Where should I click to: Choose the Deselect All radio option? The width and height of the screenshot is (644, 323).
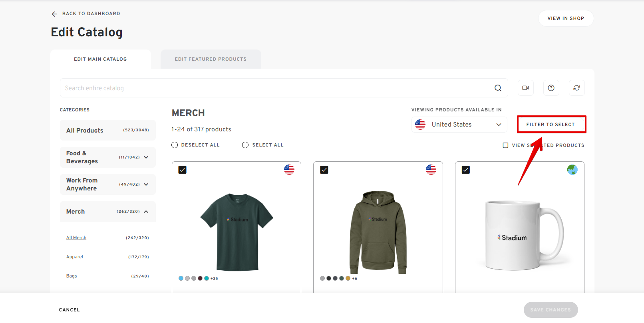[175, 145]
